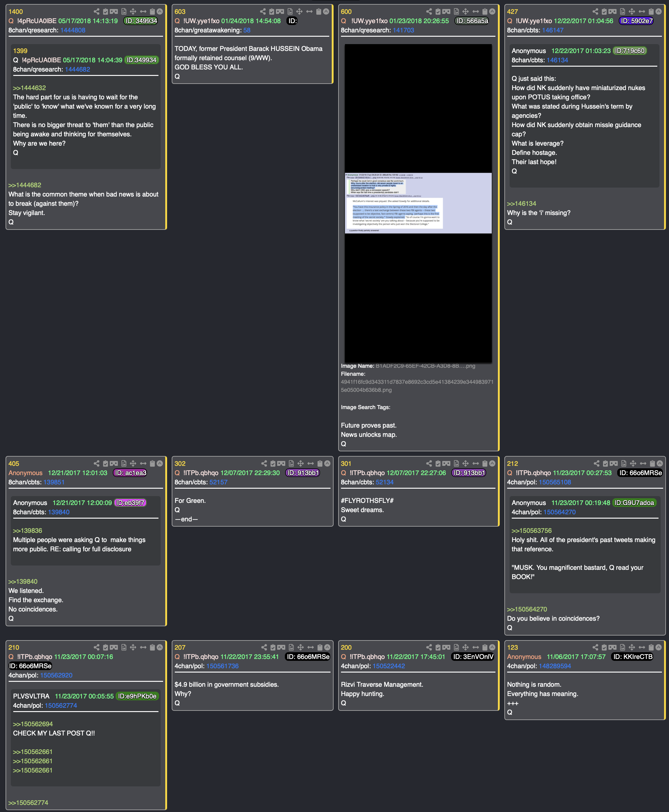Click the clipboard icon on post 600
Viewport: 669px width, 812px height.
click(x=485, y=11)
